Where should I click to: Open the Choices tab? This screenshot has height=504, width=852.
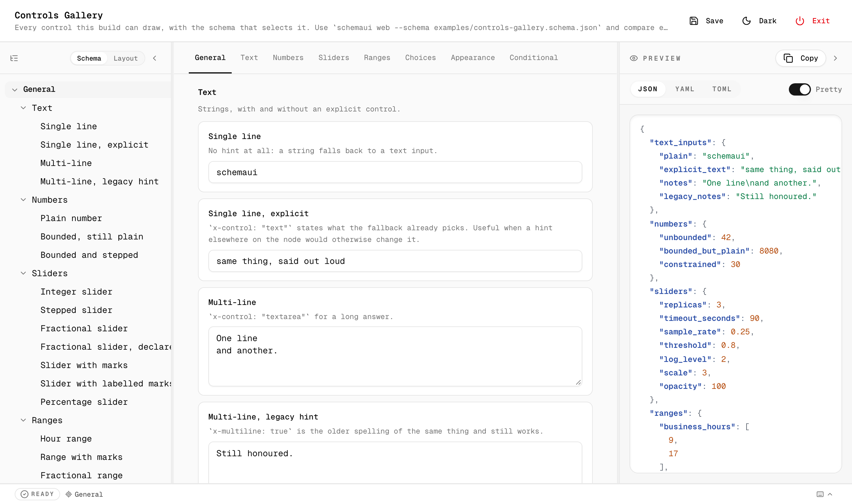420,58
